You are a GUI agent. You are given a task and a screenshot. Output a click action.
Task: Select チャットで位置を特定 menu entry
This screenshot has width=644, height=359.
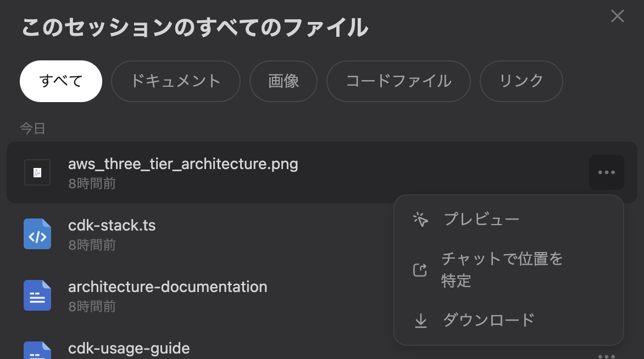point(508,270)
